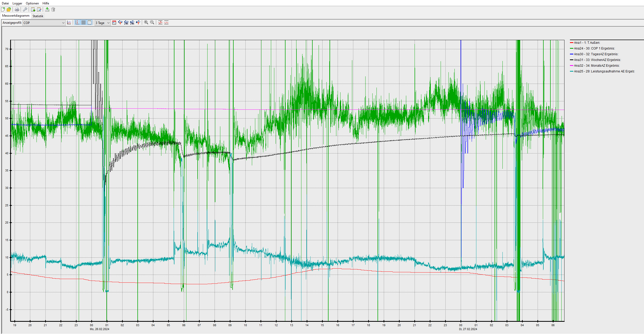The width and height of the screenshot is (644, 334).
Task: Open the Anzeigeprofil COP dropdown
Action: point(44,23)
